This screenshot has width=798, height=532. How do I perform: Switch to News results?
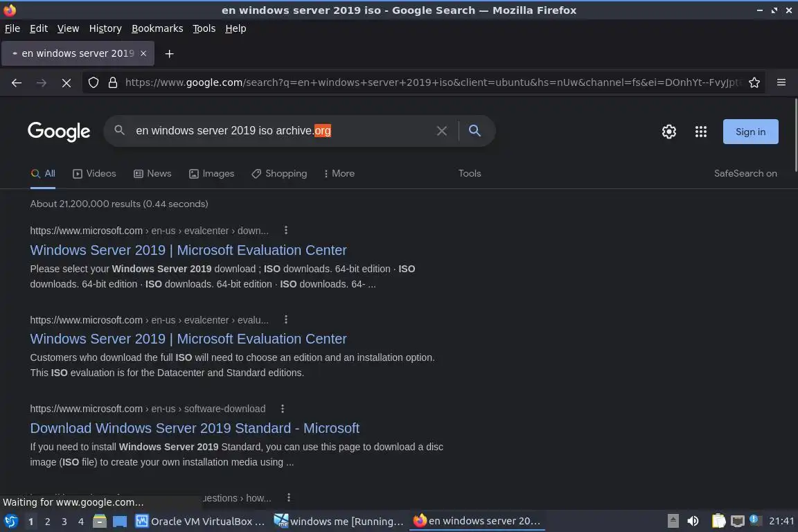pyautogui.click(x=152, y=174)
